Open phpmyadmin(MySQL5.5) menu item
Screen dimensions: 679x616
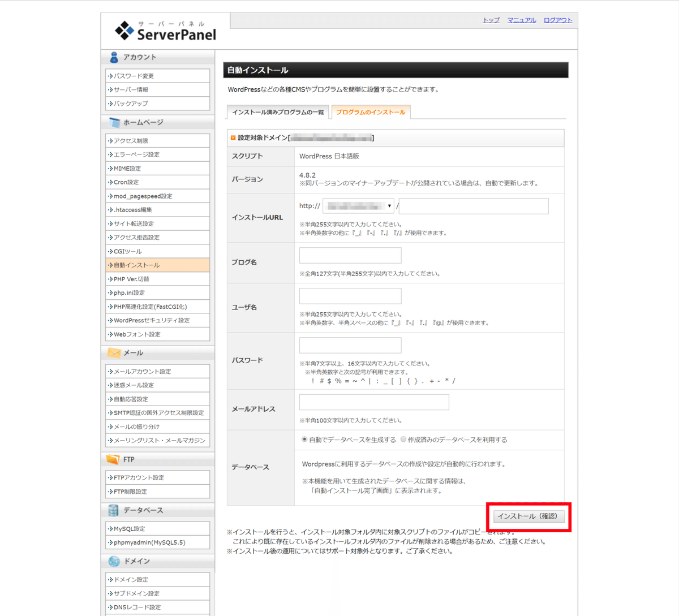pos(157,542)
